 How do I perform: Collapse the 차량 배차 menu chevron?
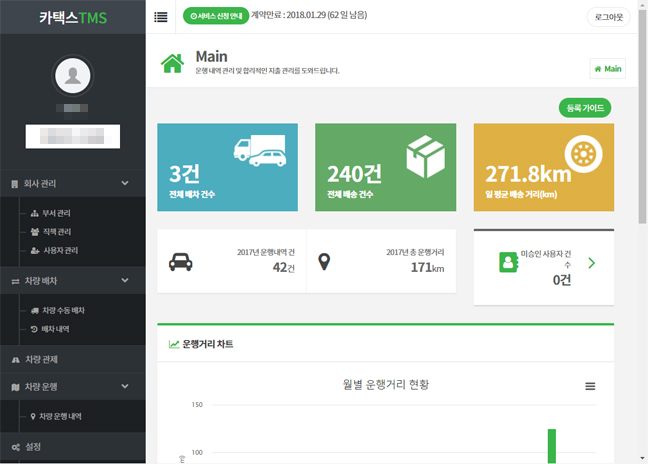point(125,280)
